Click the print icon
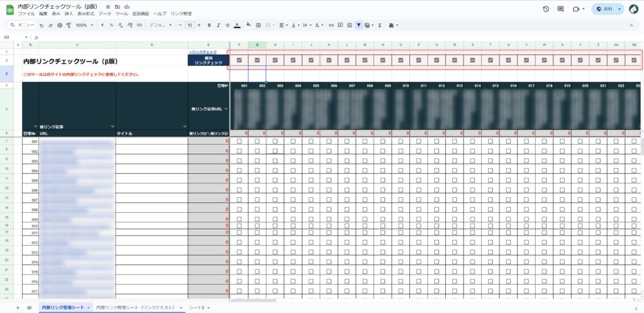Screen dimensions: 644x313 [x=60, y=25]
